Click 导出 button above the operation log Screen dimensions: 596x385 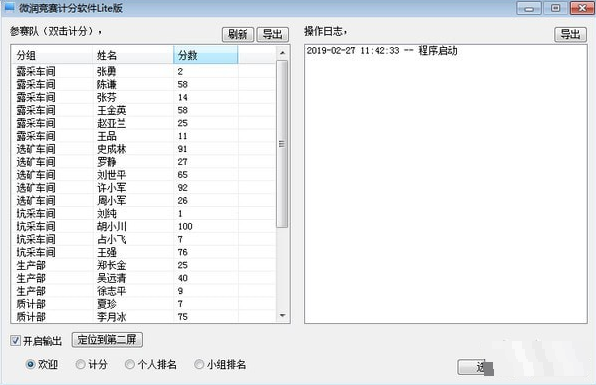[x=571, y=35]
